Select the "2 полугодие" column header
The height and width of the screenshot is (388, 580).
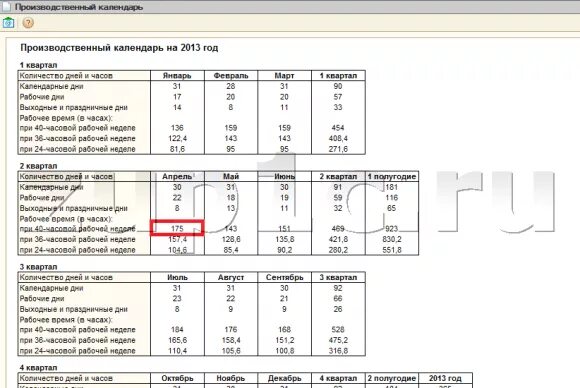coord(392,378)
